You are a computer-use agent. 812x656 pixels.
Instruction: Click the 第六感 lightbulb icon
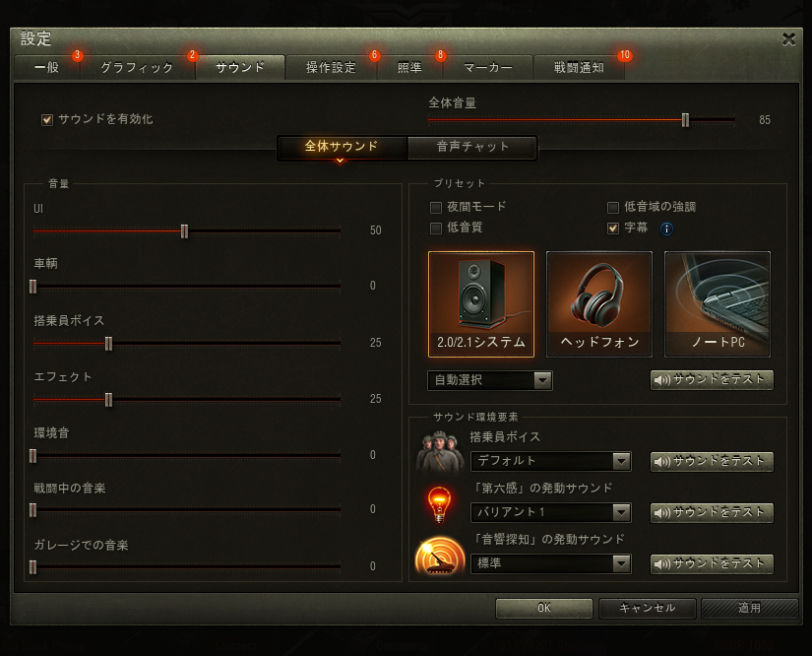click(x=439, y=503)
